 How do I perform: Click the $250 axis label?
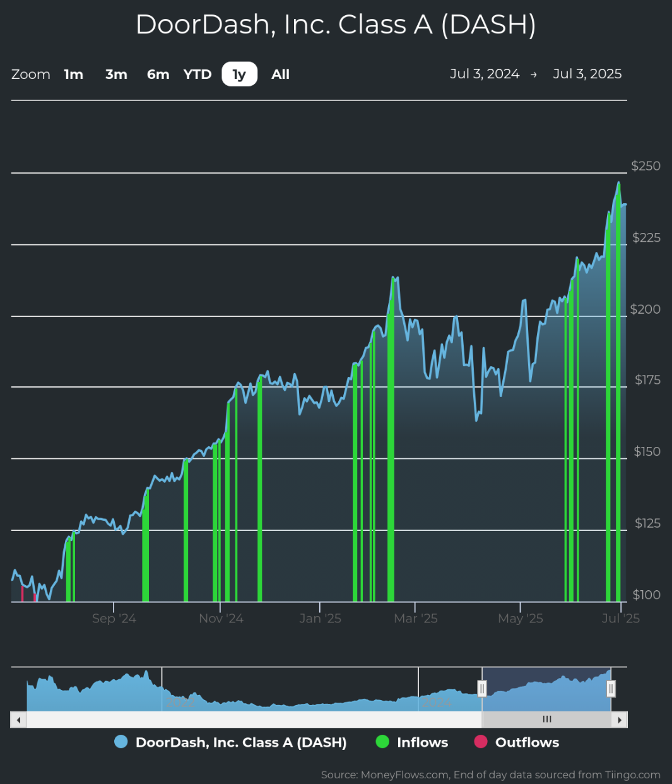pyautogui.click(x=645, y=166)
